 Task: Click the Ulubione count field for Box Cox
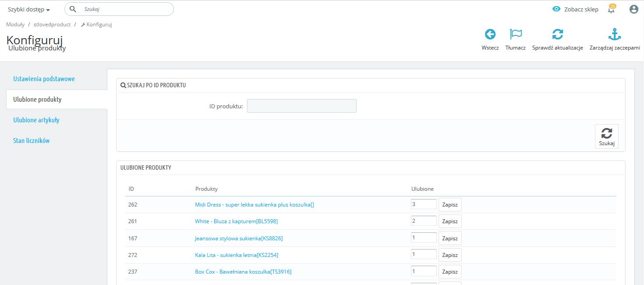click(424, 271)
